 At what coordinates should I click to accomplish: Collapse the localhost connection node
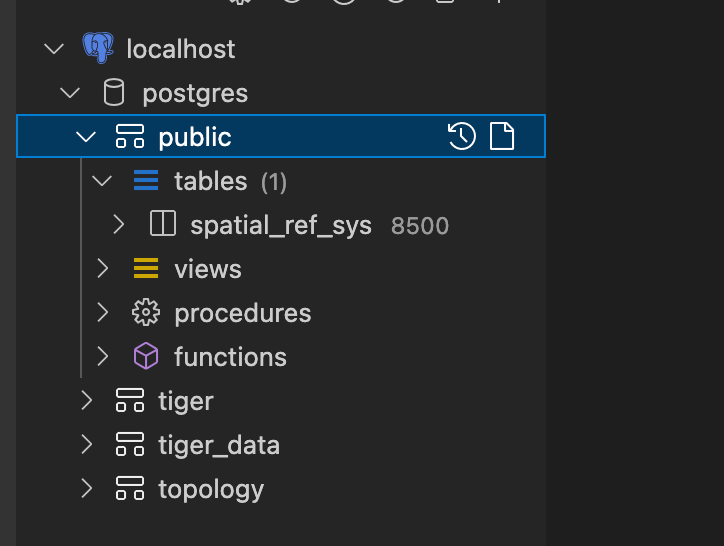tap(54, 49)
